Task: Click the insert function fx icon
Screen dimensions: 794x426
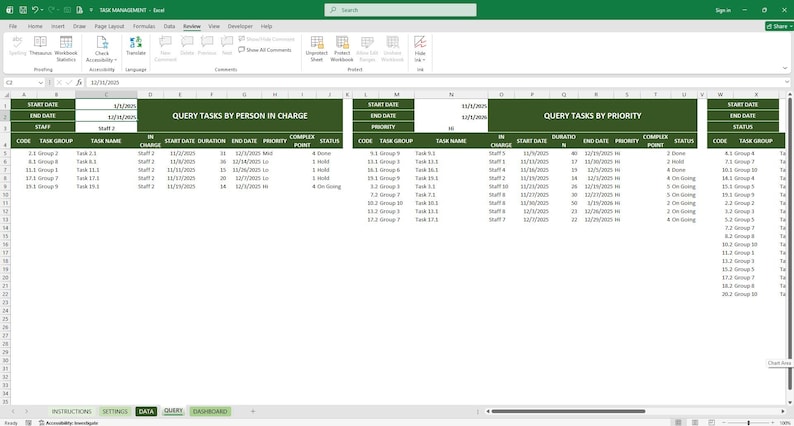Action: [79, 82]
